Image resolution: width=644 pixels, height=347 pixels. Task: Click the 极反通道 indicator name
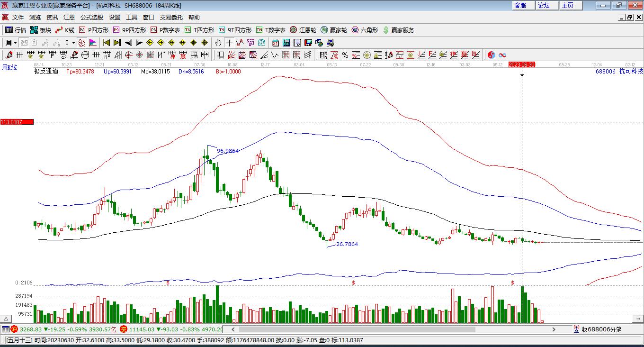click(46, 72)
